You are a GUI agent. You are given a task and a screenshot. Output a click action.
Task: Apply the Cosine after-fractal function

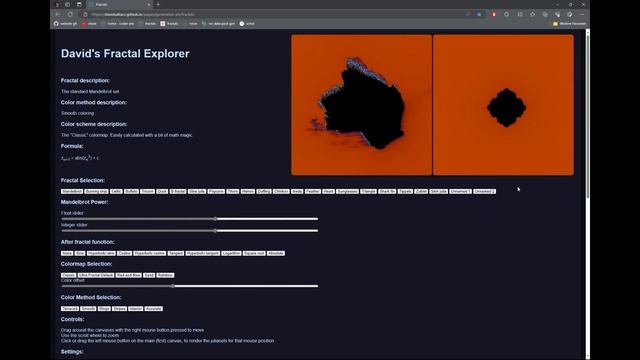click(124, 253)
